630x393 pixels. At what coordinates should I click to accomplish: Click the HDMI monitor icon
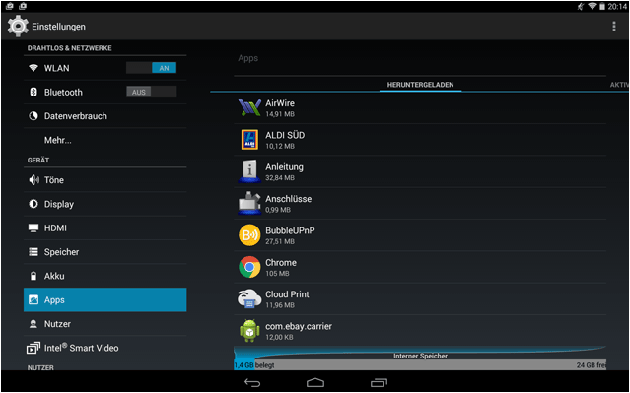[33, 228]
